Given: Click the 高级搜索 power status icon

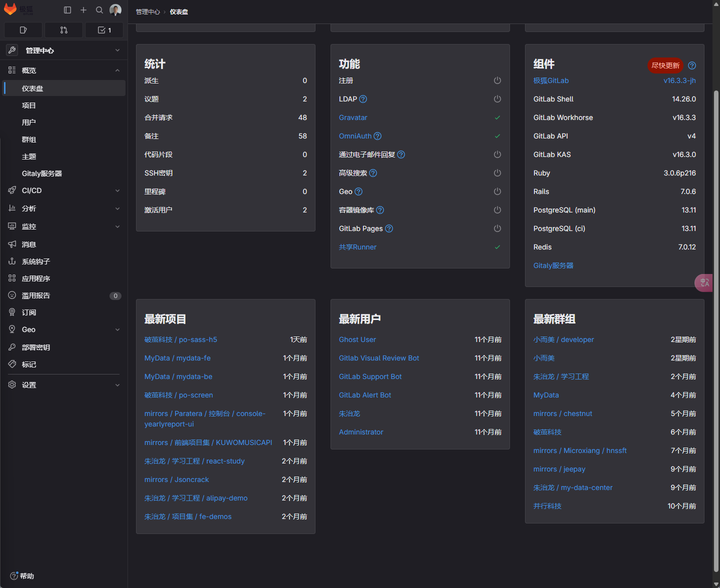Looking at the screenshot, I should pyautogui.click(x=497, y=173).
